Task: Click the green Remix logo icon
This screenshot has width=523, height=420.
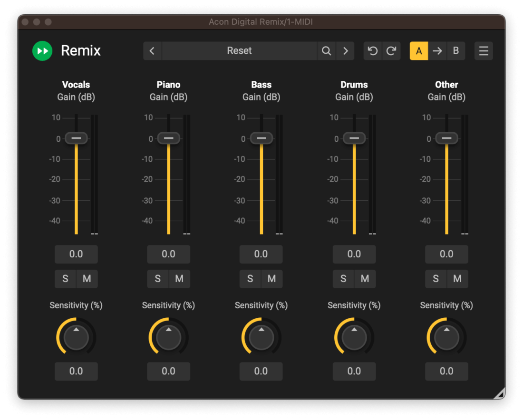Action: 42,51
